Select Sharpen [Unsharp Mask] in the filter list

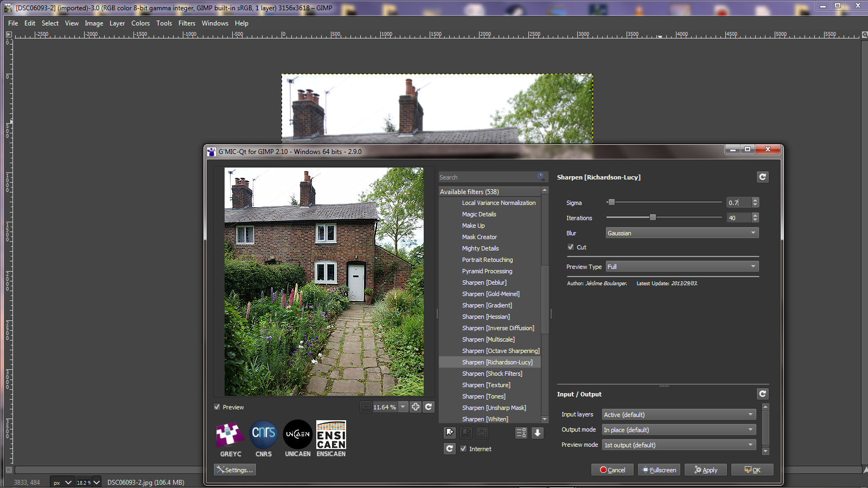[494, 408]
